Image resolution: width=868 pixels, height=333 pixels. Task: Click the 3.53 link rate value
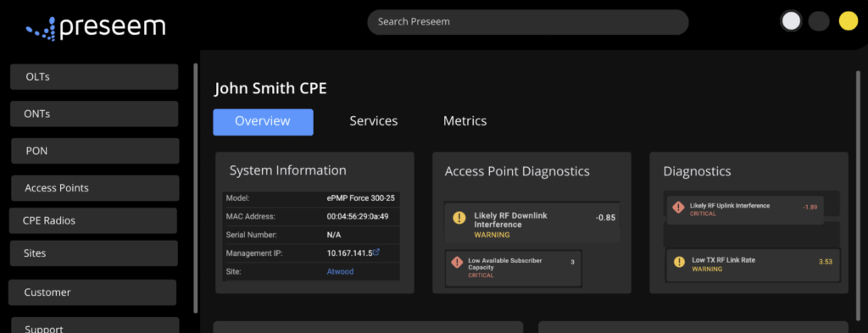(x=826, y=262)
